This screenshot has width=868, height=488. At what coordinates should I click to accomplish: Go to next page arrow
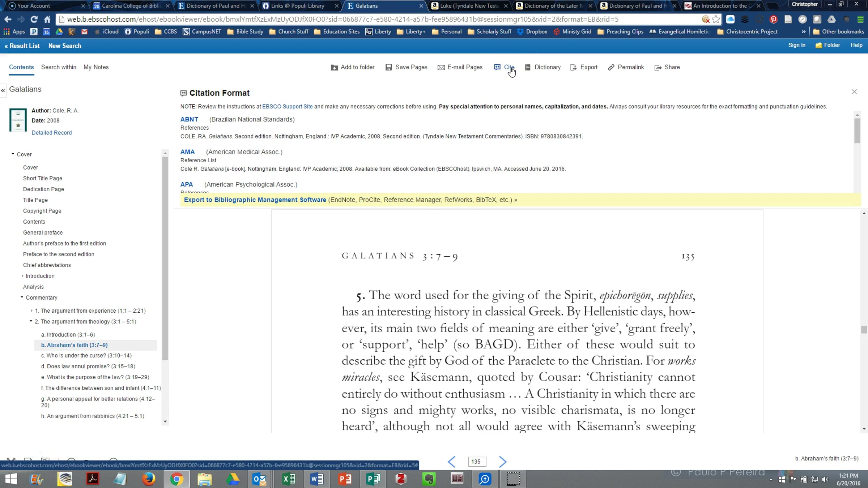[x=502, y=462]
